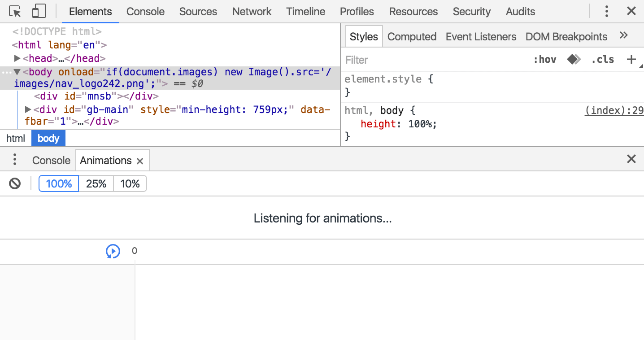
Task: Expand the gb-main div node
Action: point(28,109)
